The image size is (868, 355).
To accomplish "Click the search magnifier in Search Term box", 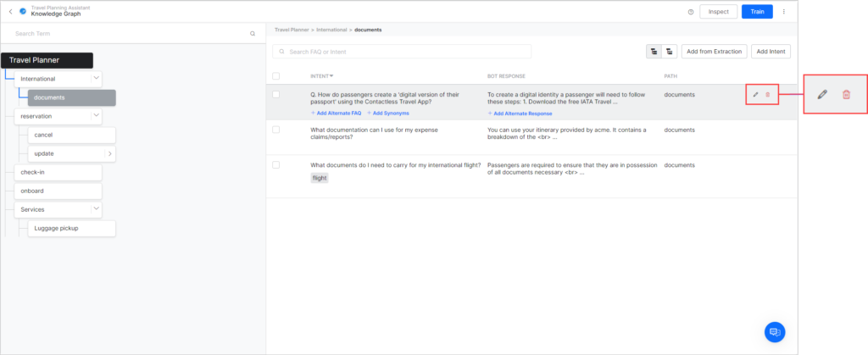I will tap(252, 34).
